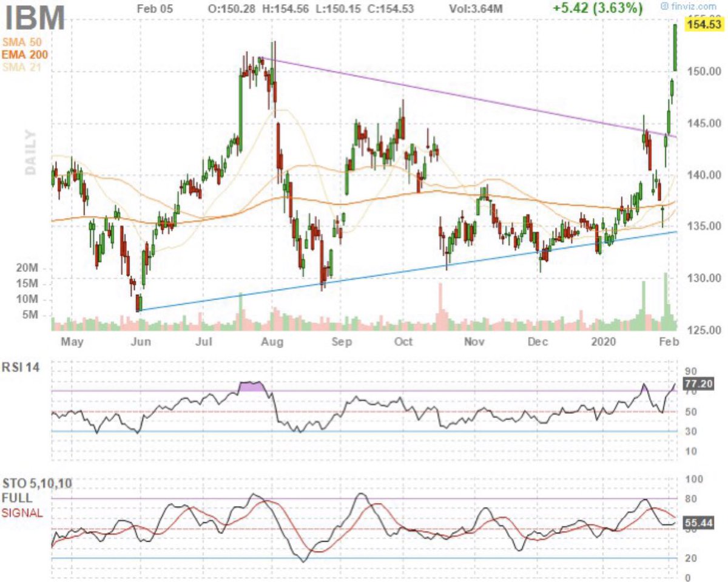Image resolution: width=728 pixels, height=582 pixels.
Task: Click the 5M volume axis label
Action: [29, 315]
